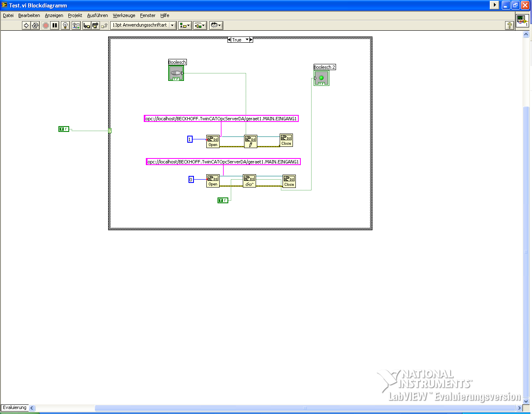
Task: Open the Distribute Objects dropdown
Action: [200, 25]
